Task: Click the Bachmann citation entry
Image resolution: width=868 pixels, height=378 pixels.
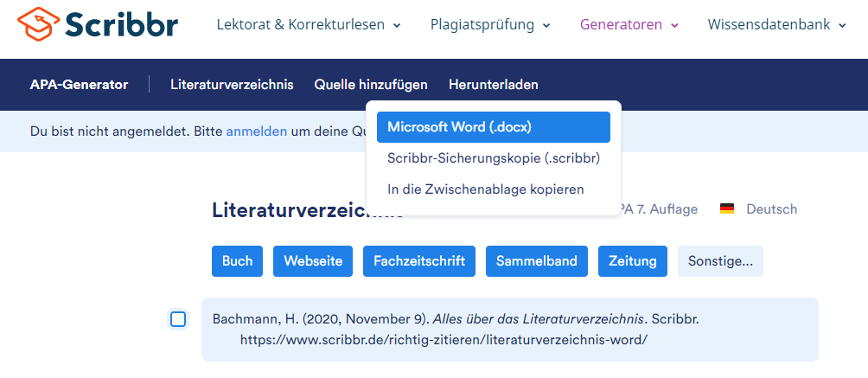Action: tap(510, 330)
